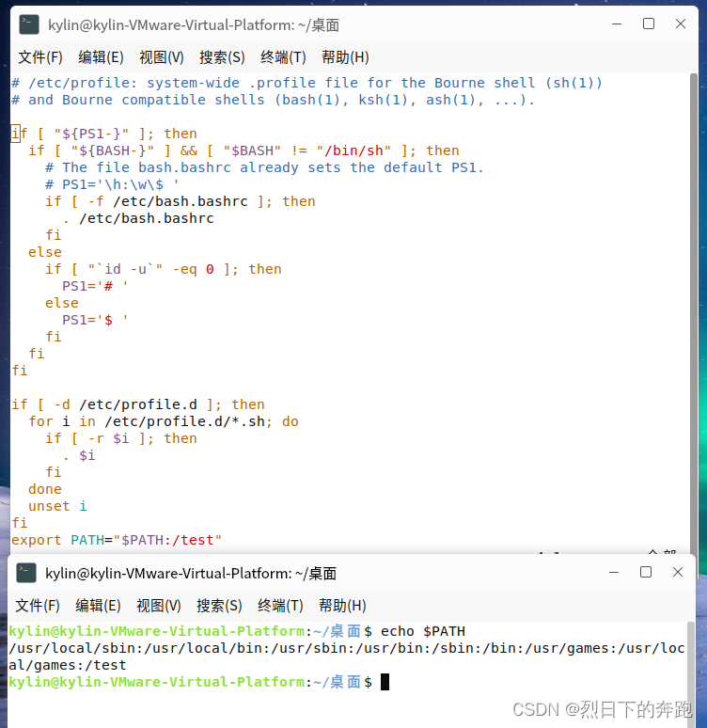Click the 'if [ -r $i ]; then' line
This screenshot has height=728, width=707.
click(121, 438)
